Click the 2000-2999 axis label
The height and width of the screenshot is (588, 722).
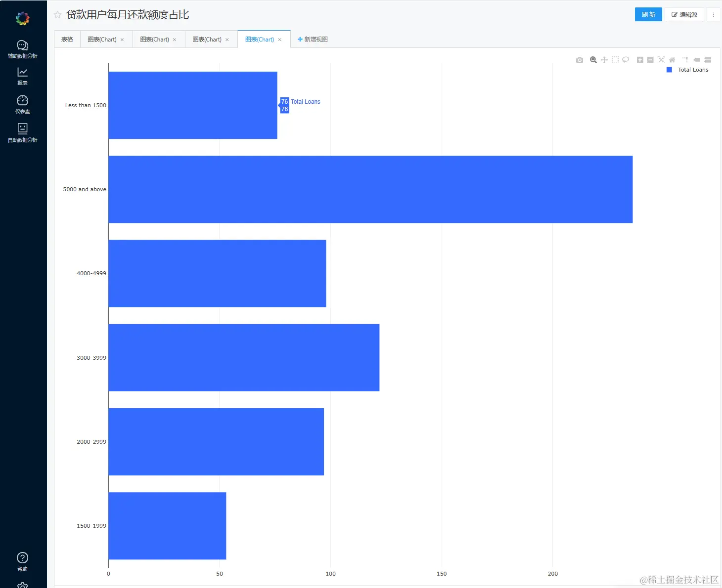pos(91,442)
